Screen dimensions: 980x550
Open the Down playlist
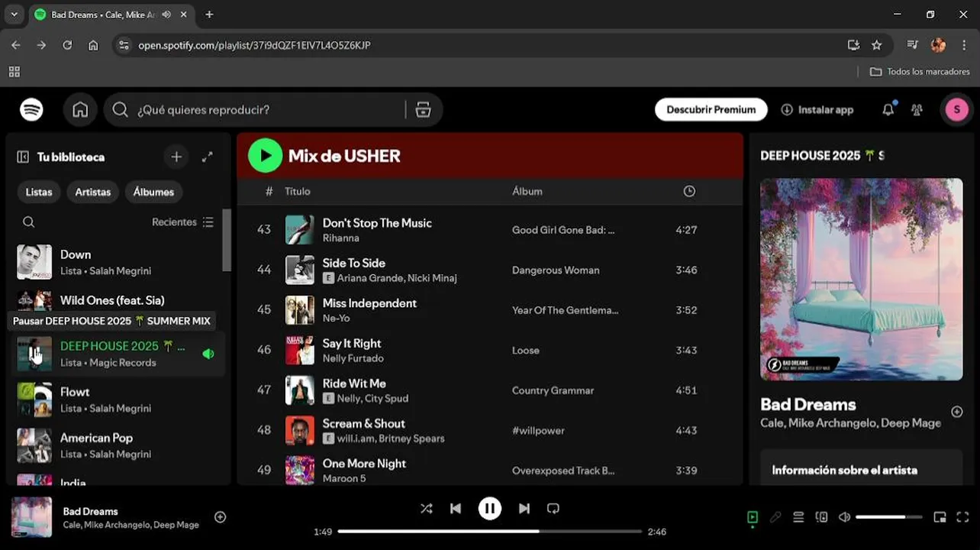120,262
